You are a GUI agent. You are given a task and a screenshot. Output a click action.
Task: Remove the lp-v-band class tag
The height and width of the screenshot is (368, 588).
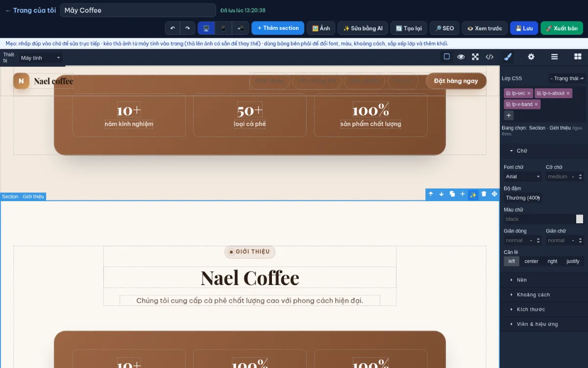pos(536,105)
